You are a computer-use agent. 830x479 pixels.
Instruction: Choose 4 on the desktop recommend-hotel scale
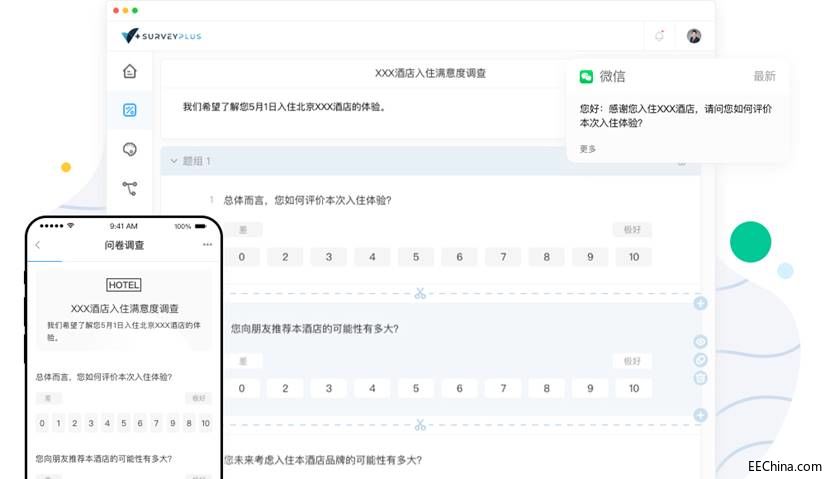pos(372,388)
